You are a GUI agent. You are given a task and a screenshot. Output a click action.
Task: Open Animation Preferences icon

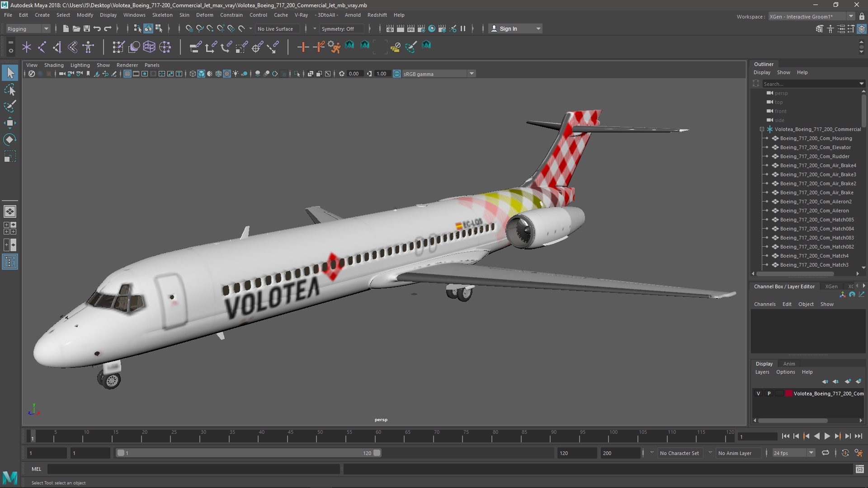coord(859,453)
